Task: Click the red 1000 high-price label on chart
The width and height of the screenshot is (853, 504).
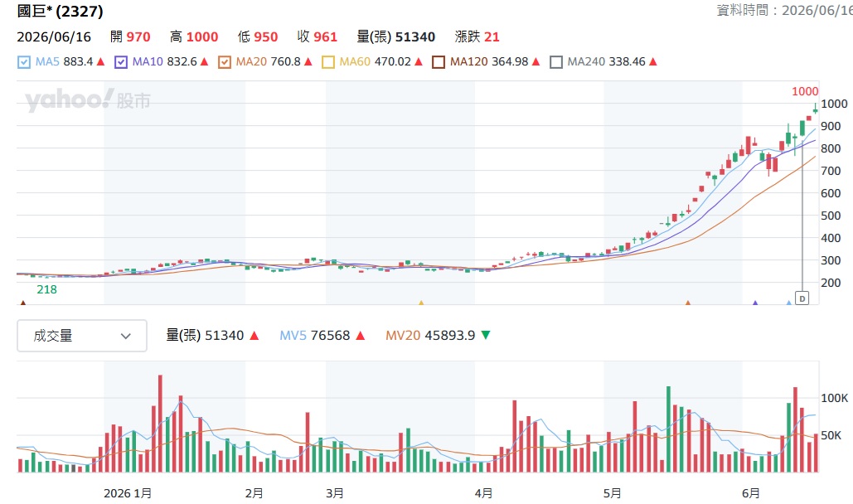Action: tap(805, 91)
